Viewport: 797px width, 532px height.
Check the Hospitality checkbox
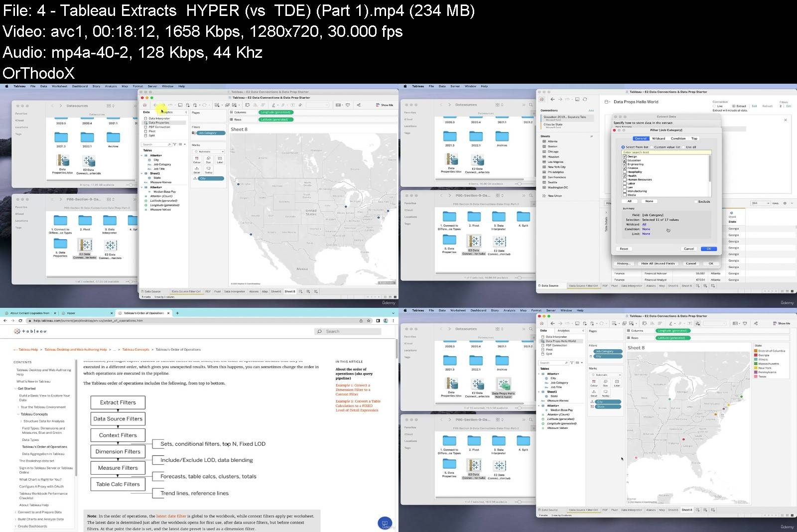(625, 172)
